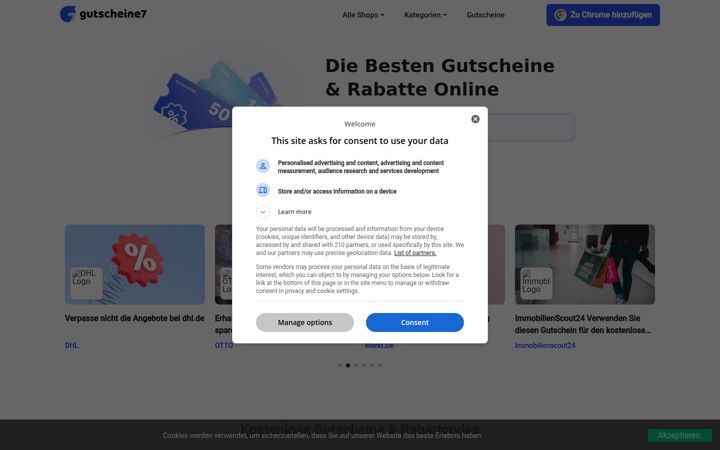Image resolution: width=720 pixels, height=450 pixels.
Task: Click the gutscheine7 logo
Action: pyautogui.click(x=103, y=14)
